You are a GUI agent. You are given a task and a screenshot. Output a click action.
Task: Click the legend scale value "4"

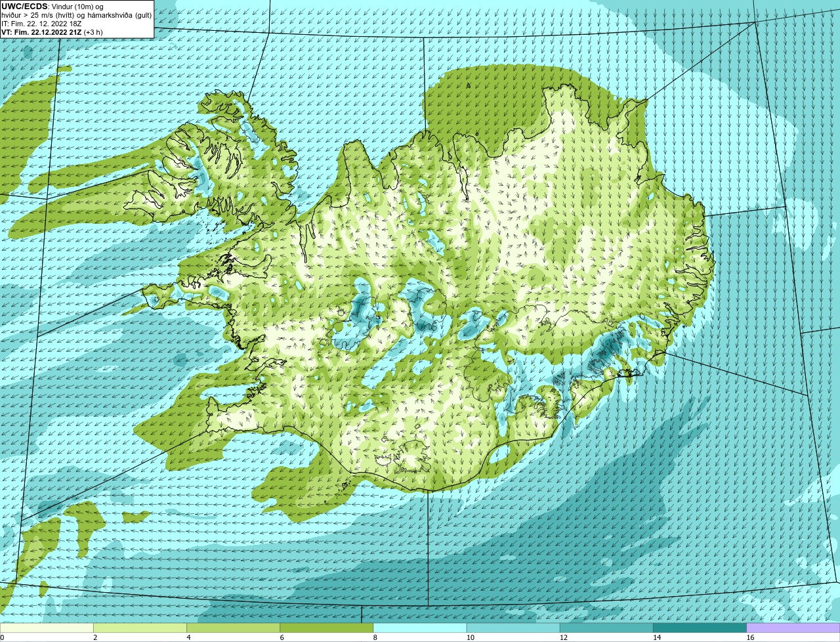pyautogui.click(x=188, y=637)
